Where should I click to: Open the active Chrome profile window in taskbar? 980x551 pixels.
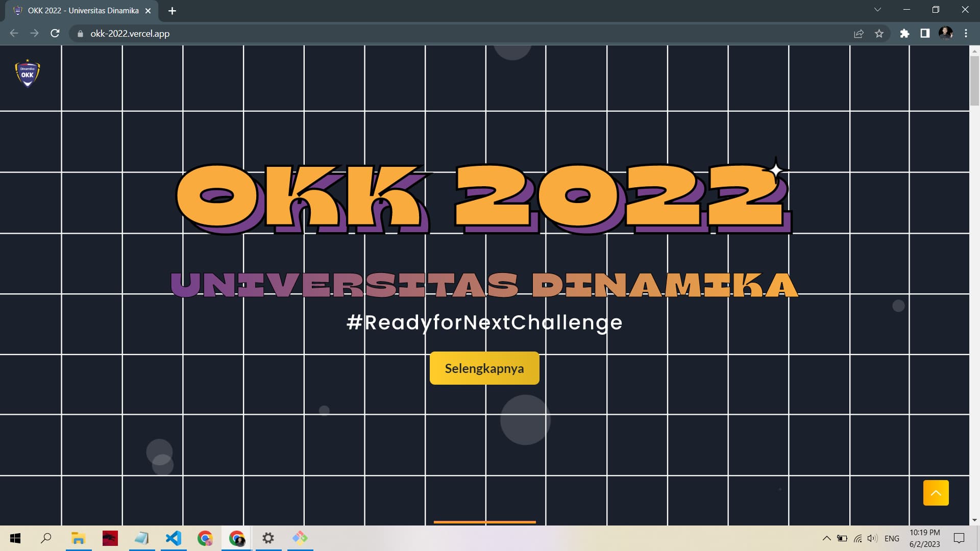(x=237, y=538)
